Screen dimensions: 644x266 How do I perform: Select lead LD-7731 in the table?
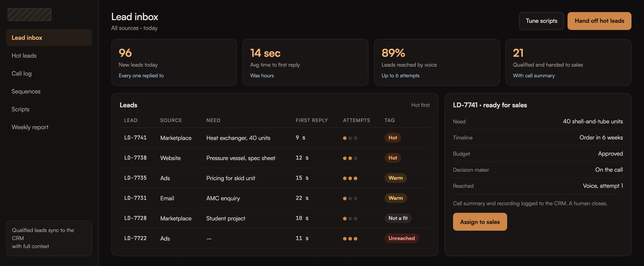point(275,198)
